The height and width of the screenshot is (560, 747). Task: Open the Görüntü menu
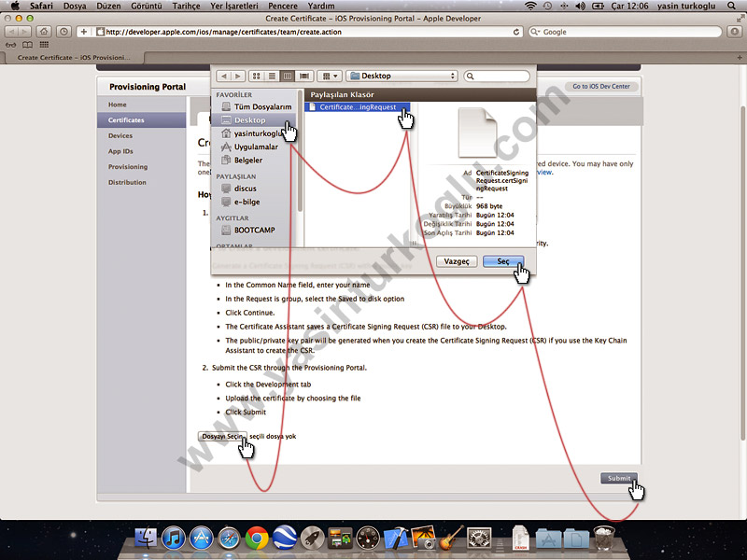147,6
